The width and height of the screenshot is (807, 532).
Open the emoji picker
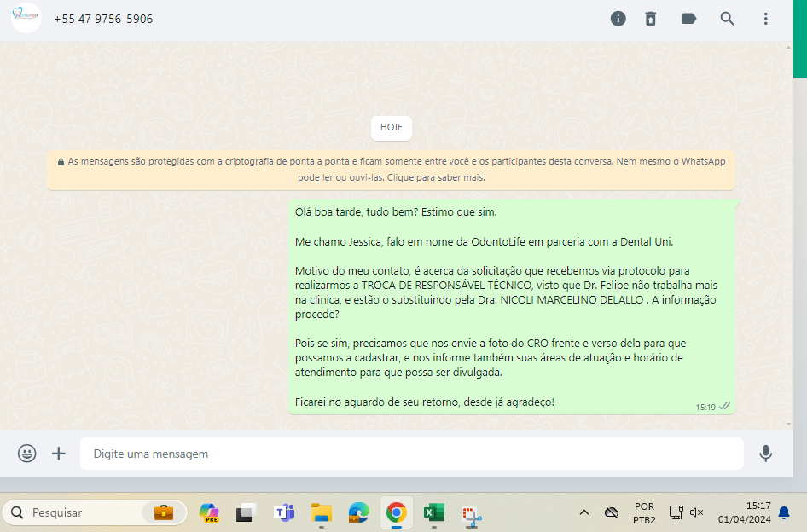pos(26,454)
